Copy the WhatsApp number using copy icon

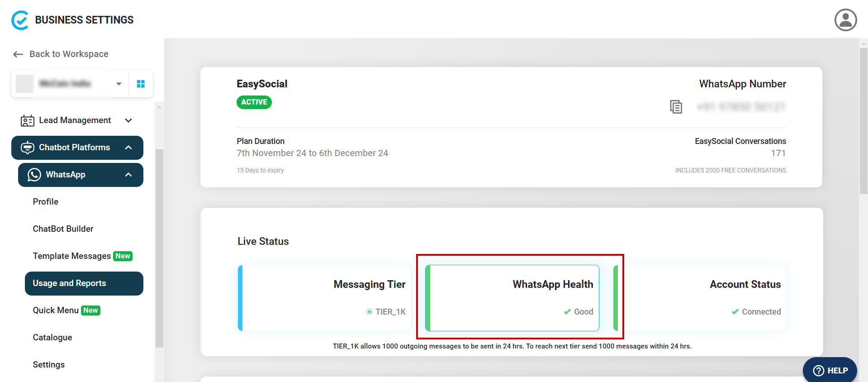coord(676,107)
